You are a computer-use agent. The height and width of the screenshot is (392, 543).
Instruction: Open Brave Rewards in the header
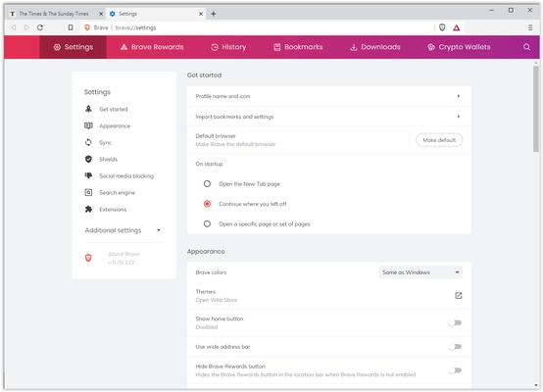[x=152, y=47]
